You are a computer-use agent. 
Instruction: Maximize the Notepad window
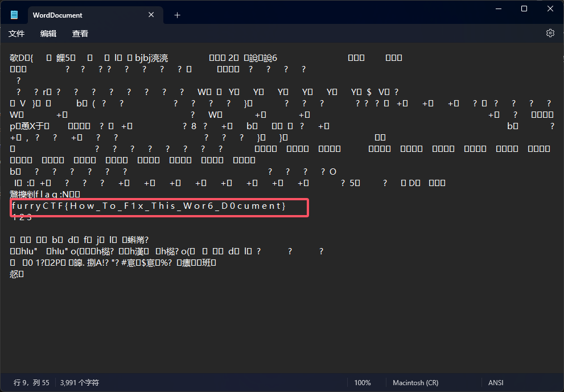coord(524,9)
